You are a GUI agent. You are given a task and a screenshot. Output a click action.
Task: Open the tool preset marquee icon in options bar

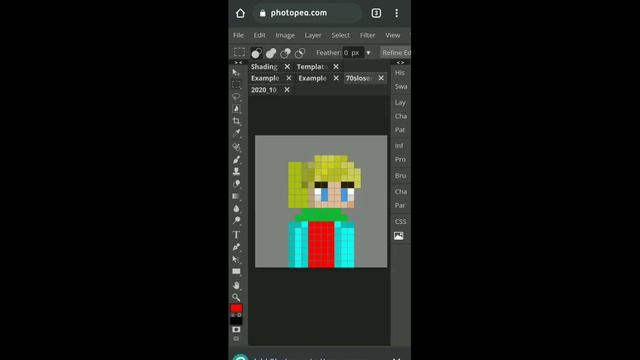click(239, 52)
